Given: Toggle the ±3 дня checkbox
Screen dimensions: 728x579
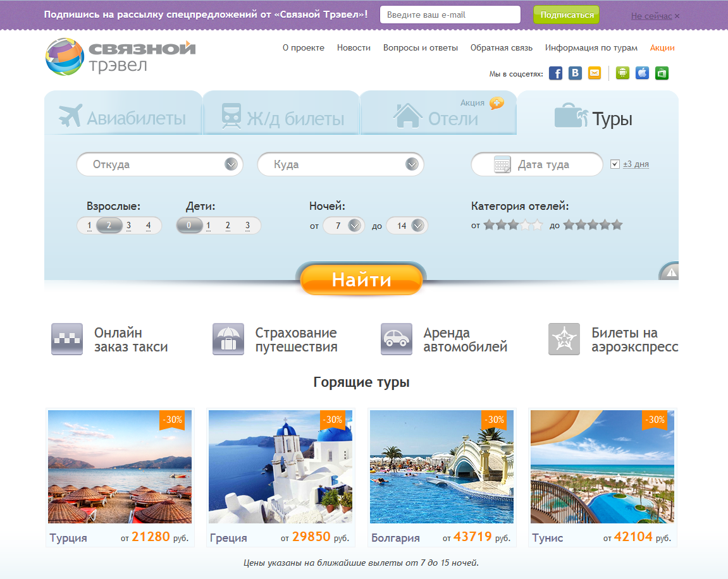Looking at the screenshot, I should [x=615, y=164].
